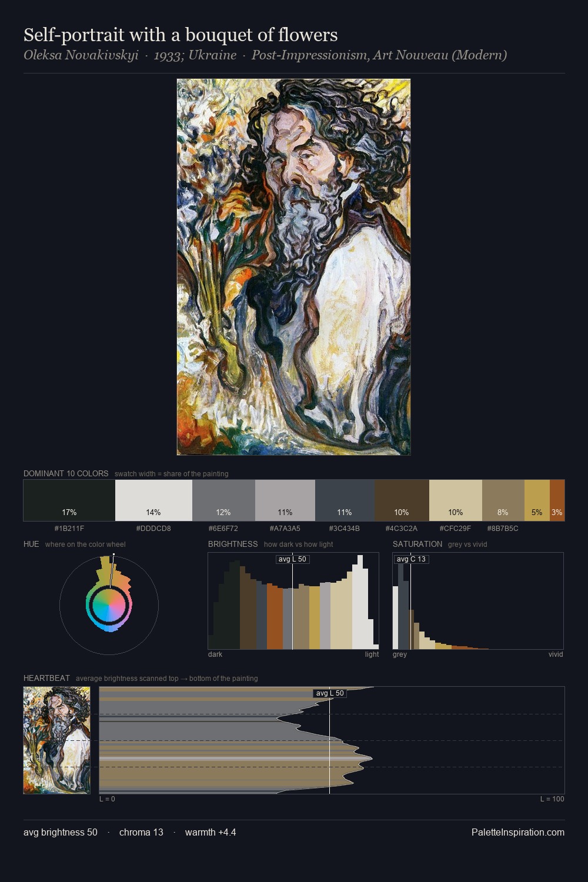Click the 'SATURATION' section heading
This screenshot has width=588, height=882.
coord(417,544)
